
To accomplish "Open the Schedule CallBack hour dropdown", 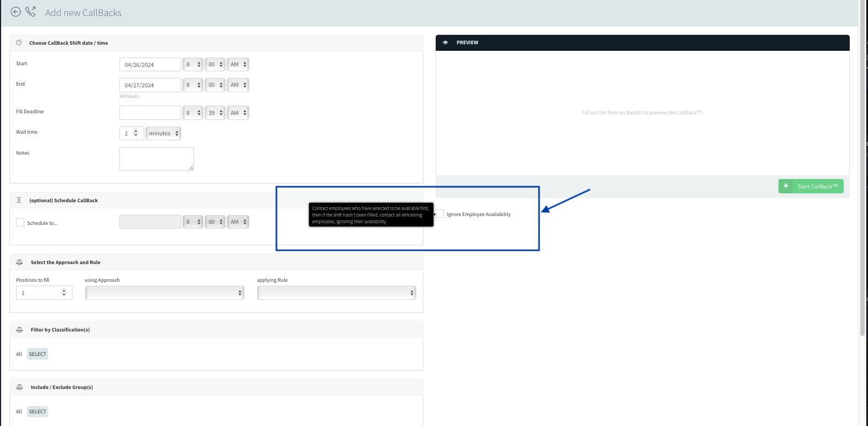I will (193, 222).
